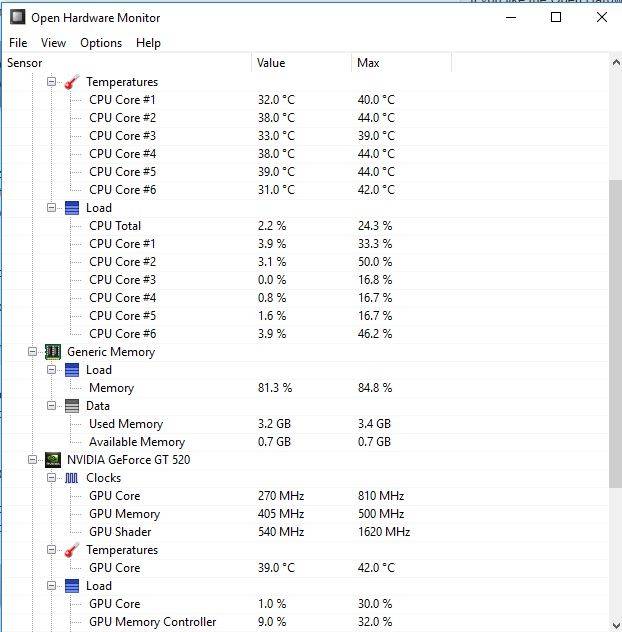Collapse the GPU Clocks section
The image size is (622, 632).
tap(51, 478)
